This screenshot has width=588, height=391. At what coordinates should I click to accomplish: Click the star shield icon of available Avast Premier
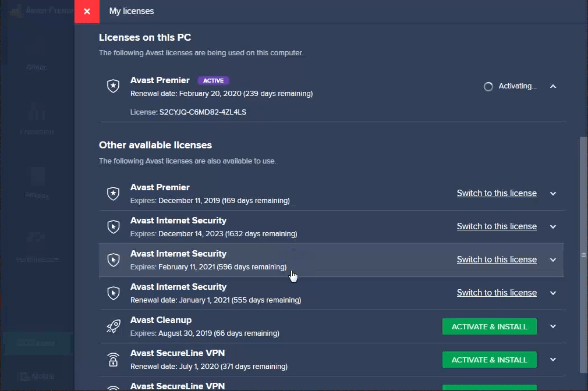pos(113,194)
